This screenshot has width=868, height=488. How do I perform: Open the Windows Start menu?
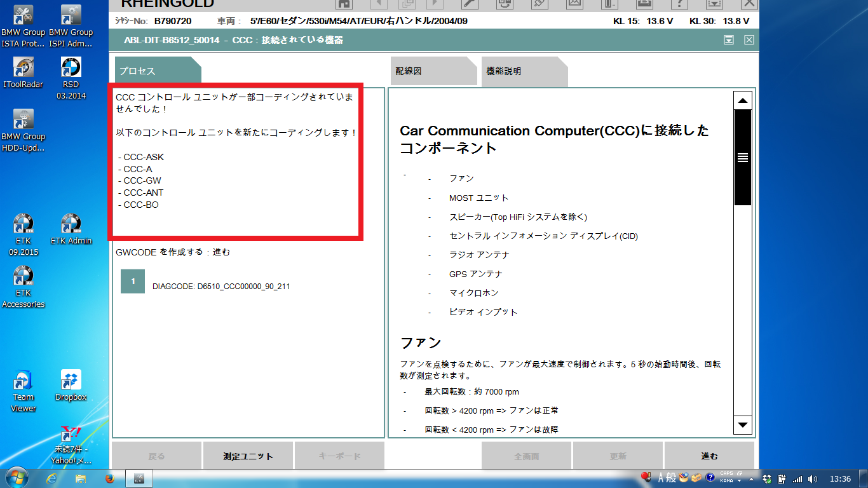16,478
